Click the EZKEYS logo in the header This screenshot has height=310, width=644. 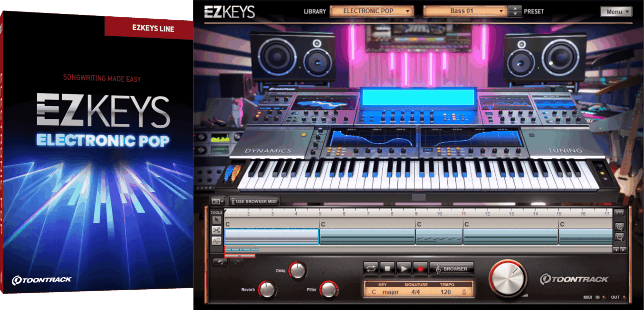click(230, 12)
